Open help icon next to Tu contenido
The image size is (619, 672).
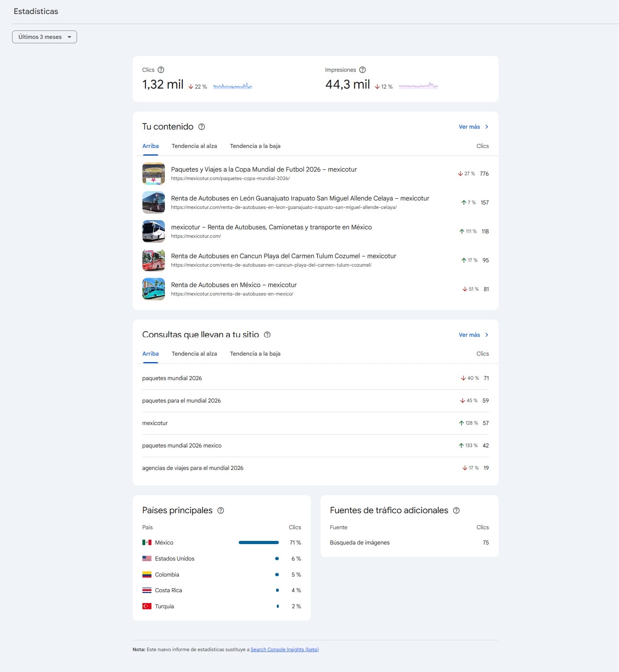pos(202,127)
